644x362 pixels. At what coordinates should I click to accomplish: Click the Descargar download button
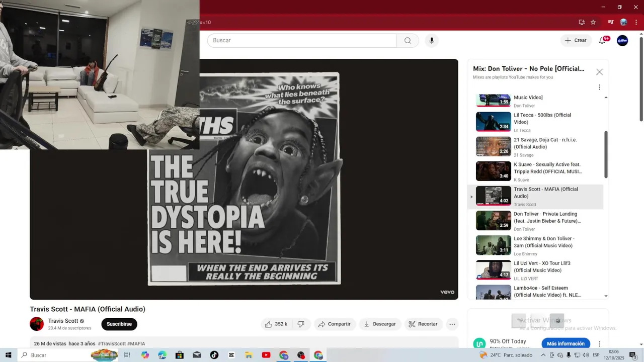point(380,324)
